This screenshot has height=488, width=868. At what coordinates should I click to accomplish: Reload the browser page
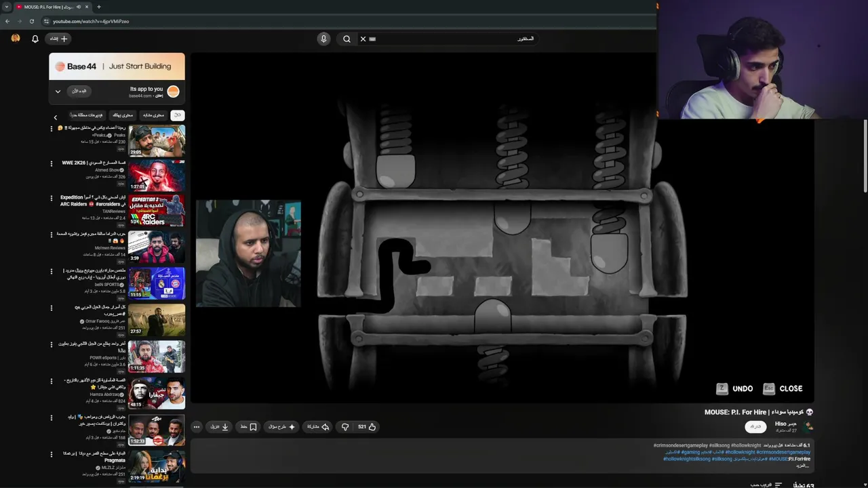31,21
